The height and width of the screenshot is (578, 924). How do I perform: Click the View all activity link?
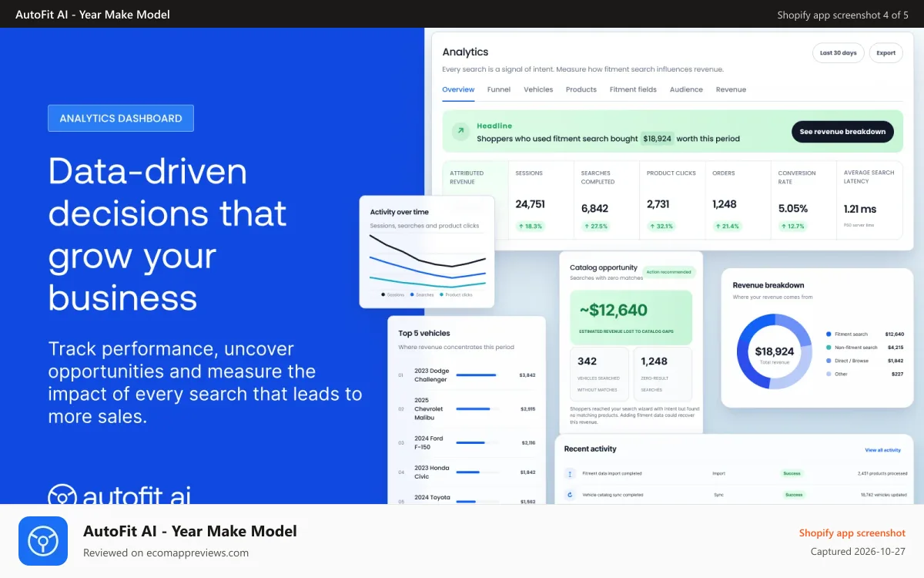click(x=882, y=450)
